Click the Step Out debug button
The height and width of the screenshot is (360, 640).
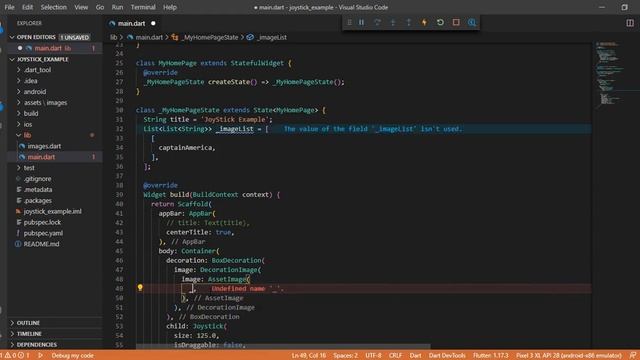409,22
